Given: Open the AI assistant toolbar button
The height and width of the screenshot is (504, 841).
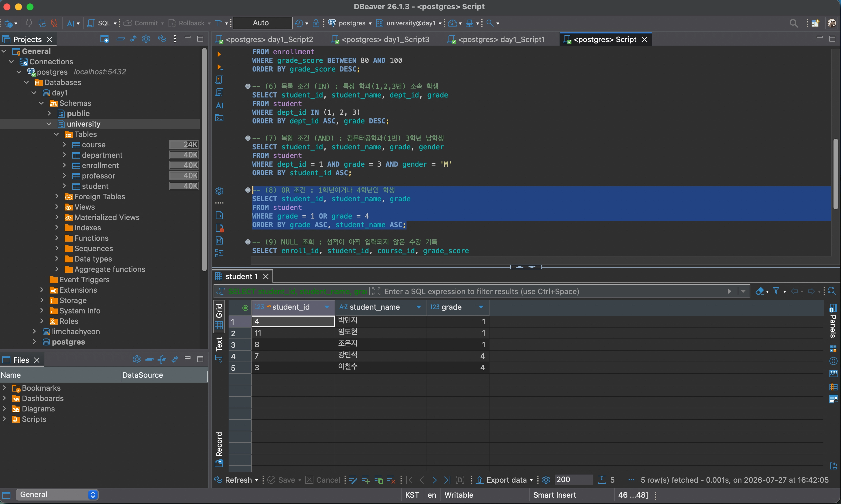Looking at the screenshot, I should 70,23.
